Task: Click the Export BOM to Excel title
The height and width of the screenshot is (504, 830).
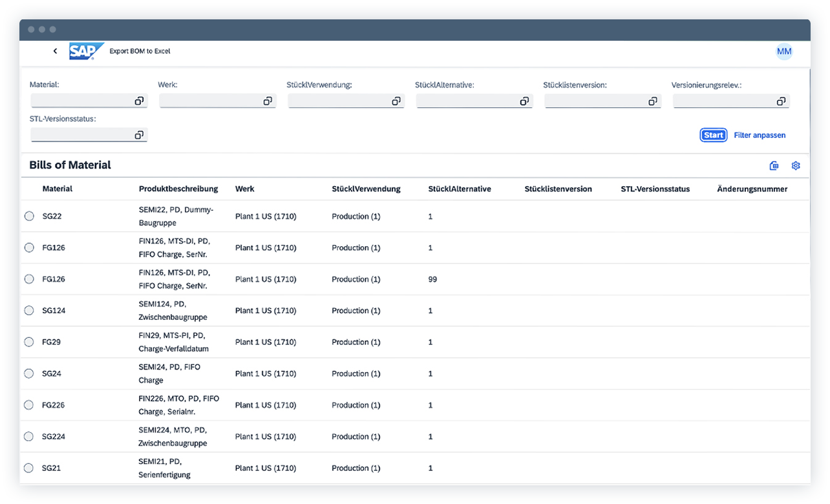Action: pyautogui.click(x=140, y=50)
